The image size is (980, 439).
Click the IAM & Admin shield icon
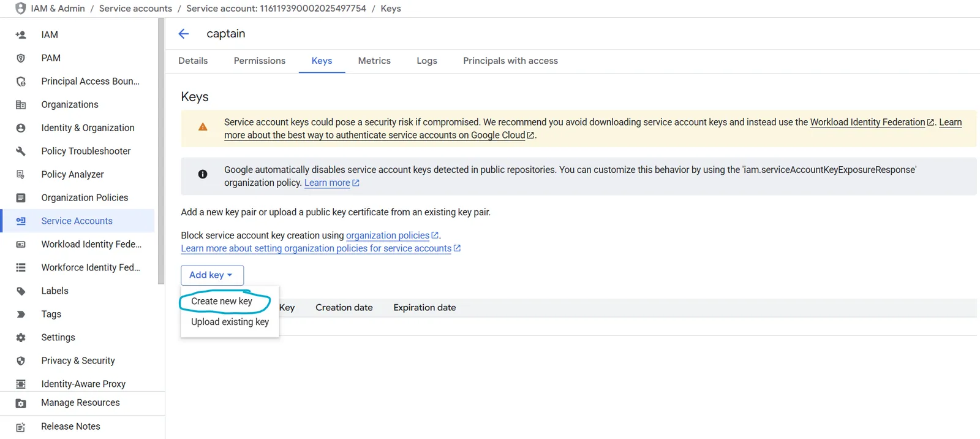21,8
